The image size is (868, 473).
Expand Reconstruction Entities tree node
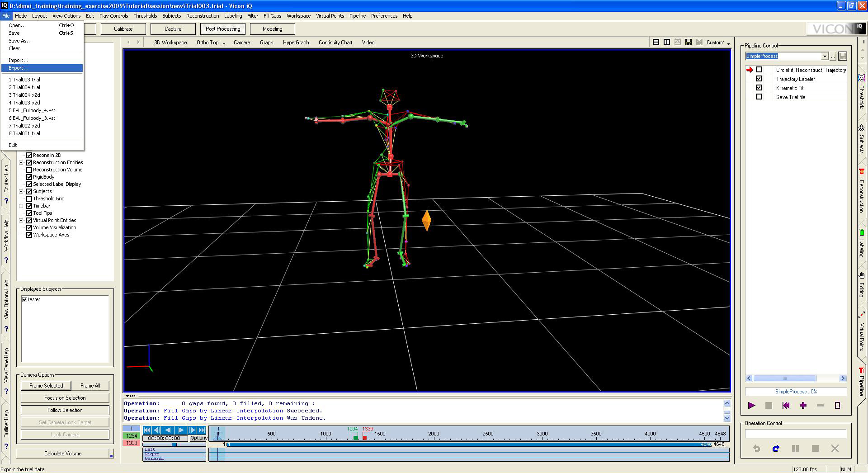(21, 162)
